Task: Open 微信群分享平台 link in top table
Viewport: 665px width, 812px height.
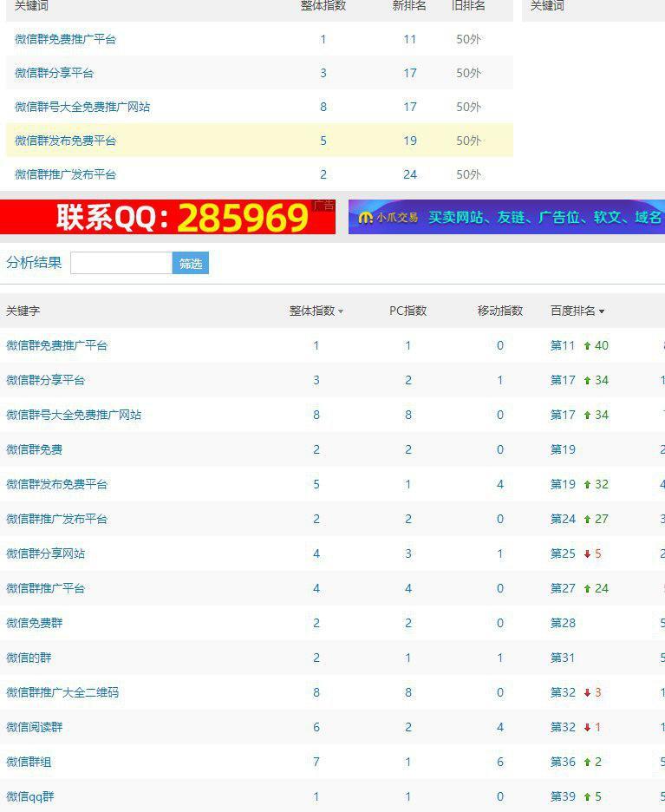Action: click(x=54, y=73)
